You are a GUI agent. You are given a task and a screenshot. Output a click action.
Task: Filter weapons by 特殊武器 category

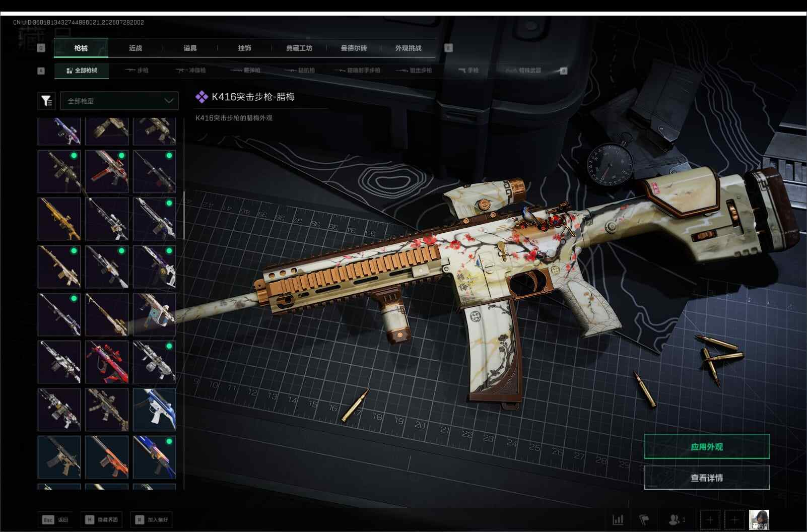(x=524, y=71)
